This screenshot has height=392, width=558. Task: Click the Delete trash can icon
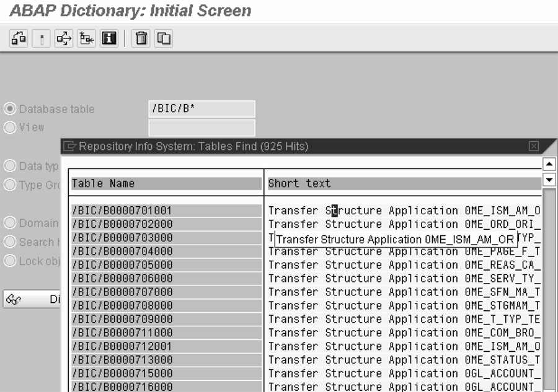click(141, 38)
